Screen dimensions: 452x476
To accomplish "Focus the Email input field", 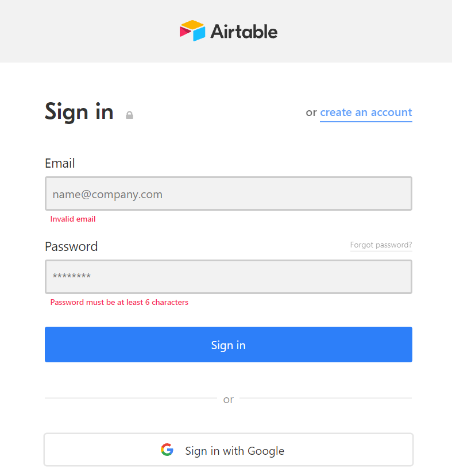I will pos(229,194).
